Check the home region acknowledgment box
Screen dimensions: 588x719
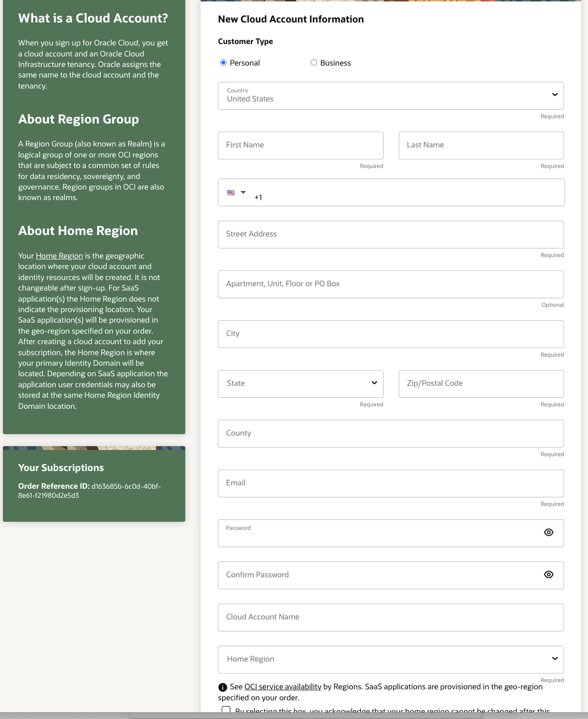[226, 710]
